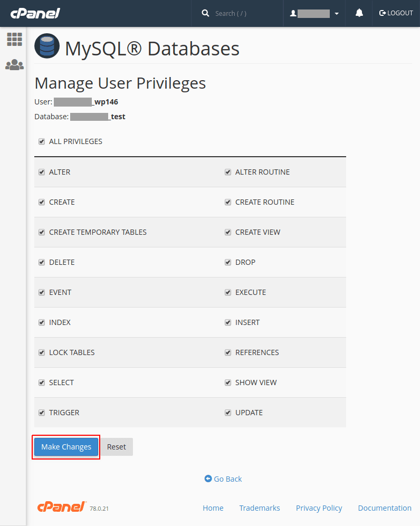Open the search icon in the top bar
Screen dimensions: 420x526
206,13
